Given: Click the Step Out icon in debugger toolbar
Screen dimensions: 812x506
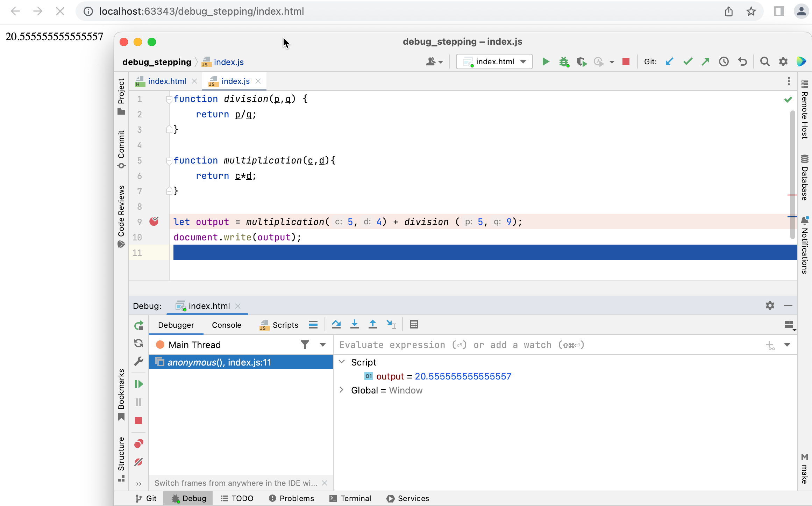Looking at the screenshot, I should 373,325.
